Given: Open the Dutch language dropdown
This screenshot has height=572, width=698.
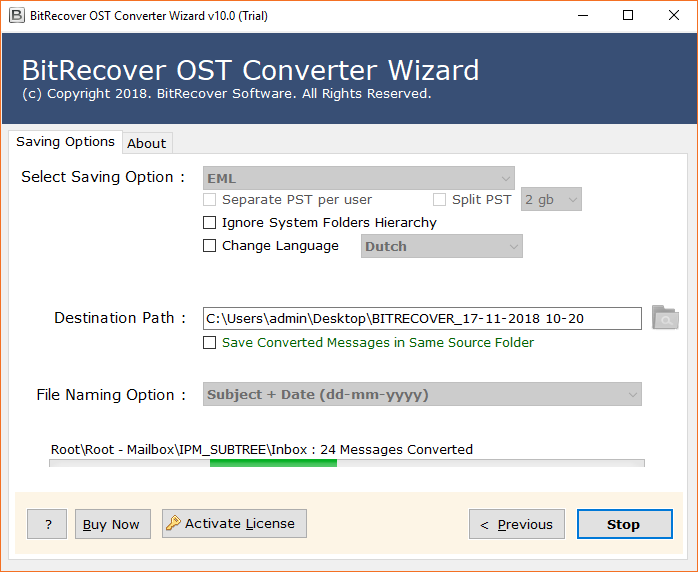Looking at the screenshot, I should point(442,246).
